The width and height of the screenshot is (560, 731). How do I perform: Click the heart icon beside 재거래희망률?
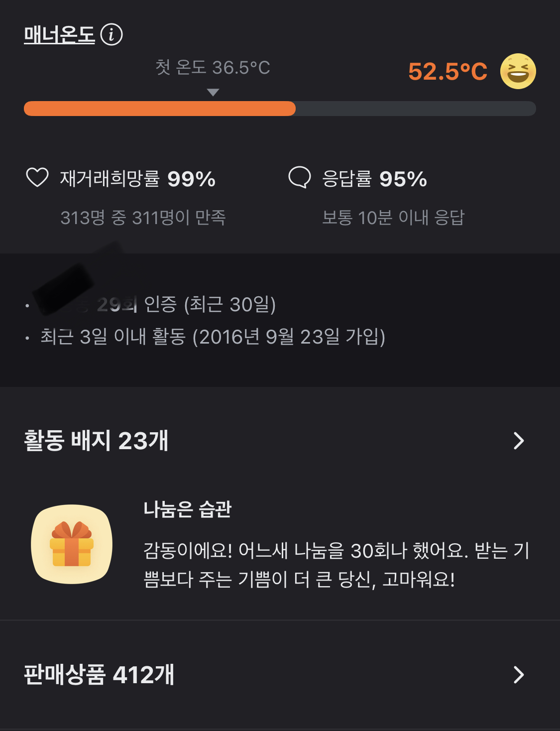click(x=37, y=178)
